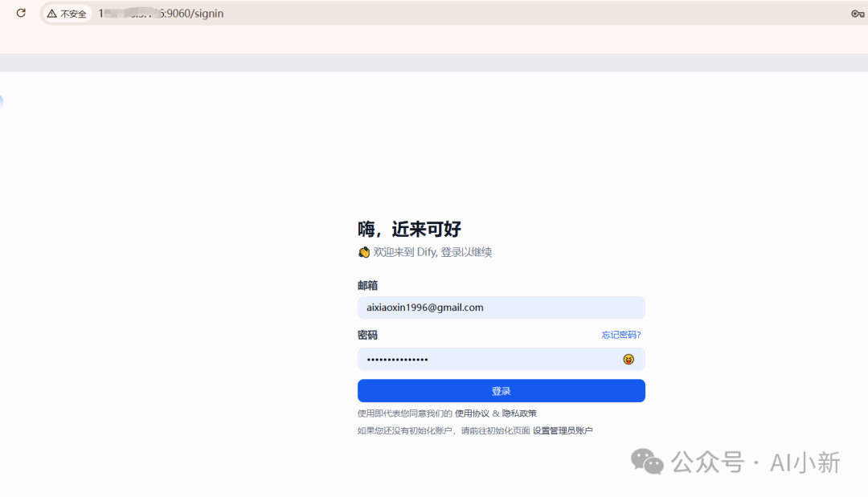Click the browser reload icon
This screenshot has width=868, height=497.
20,13
